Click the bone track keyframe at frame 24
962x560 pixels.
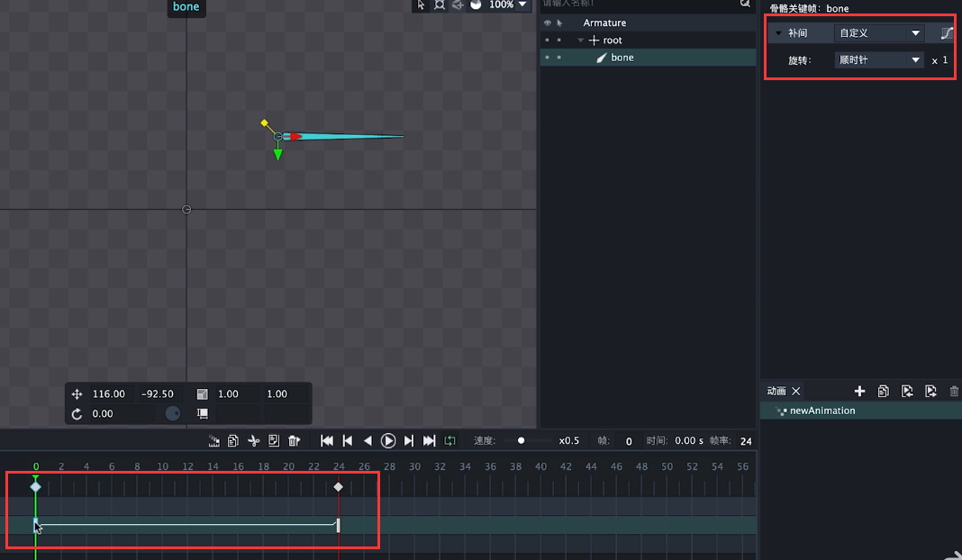click(x=338, y=525)
